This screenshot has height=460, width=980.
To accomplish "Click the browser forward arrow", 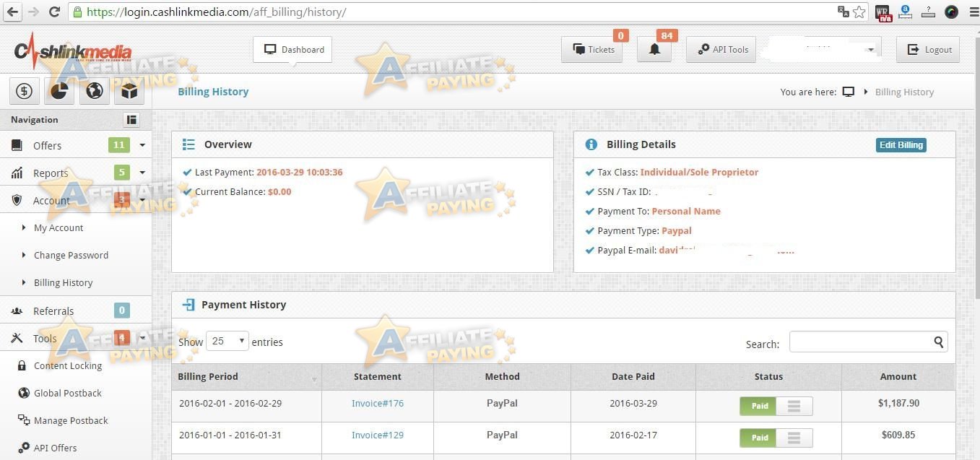I will pyautogui.click(x=33, y=12).
